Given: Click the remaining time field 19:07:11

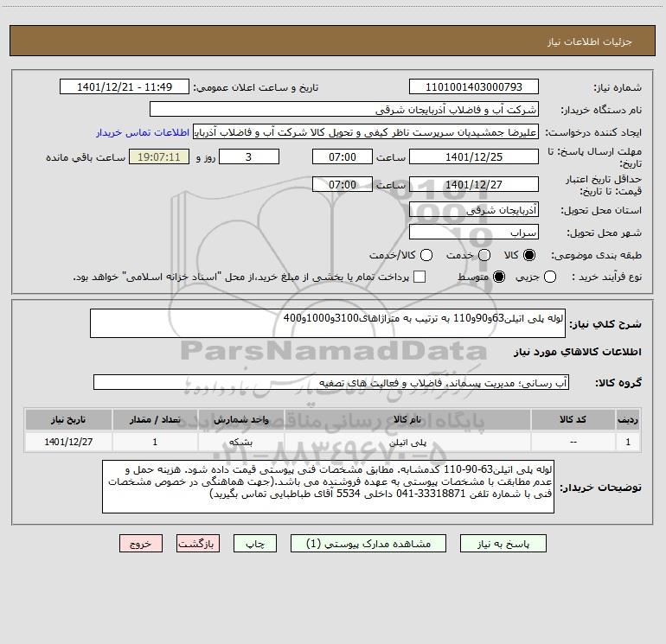Looking at the screenshot, I should click(x=159, y=156).
